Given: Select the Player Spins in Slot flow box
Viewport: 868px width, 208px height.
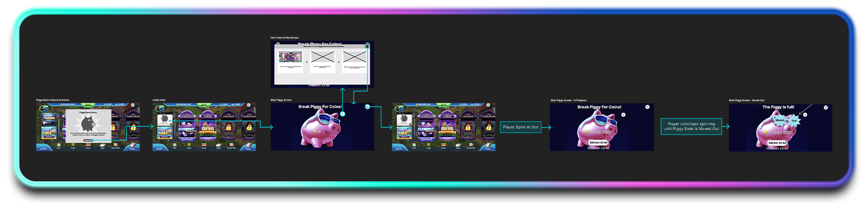Looking at the screenshot, I should point(521,127).
